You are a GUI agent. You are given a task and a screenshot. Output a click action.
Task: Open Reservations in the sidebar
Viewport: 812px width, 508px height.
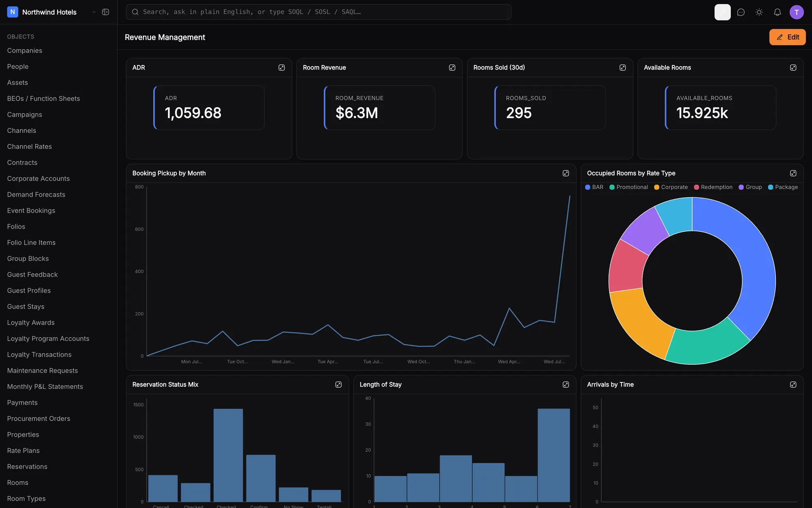click(x=27, y=467)
